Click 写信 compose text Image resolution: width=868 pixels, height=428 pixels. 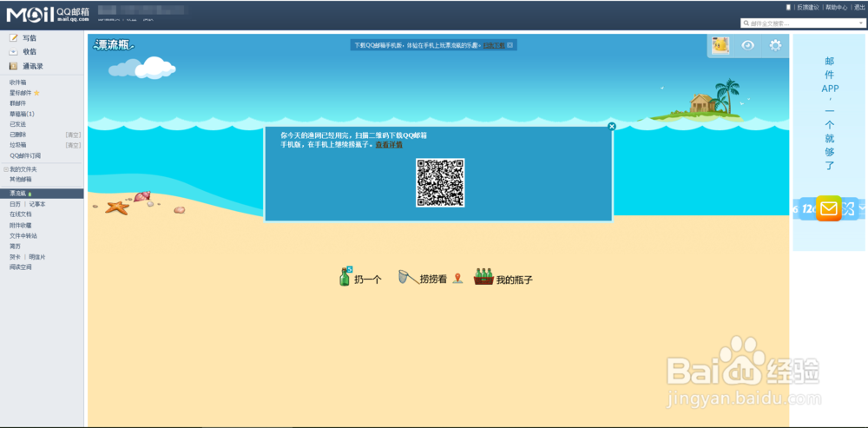coord(30,38)
